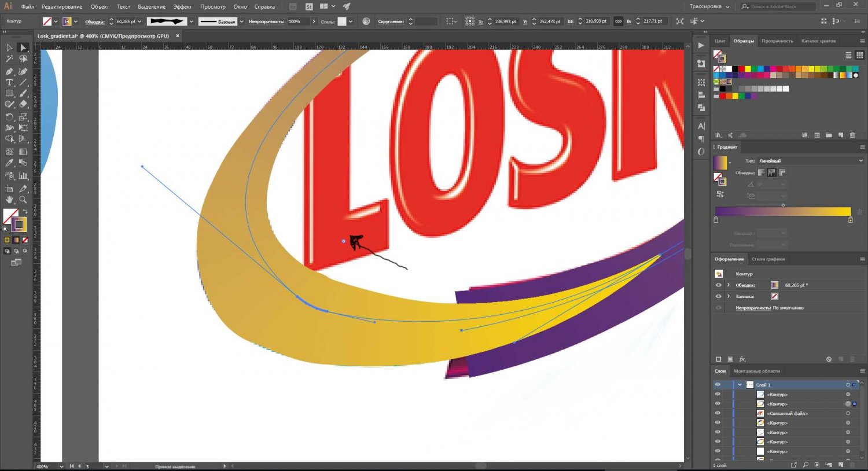This screenshot has height=471, width=868.
Task: Open the Character panel icon in dock
Action: click(x=701, y=126)
